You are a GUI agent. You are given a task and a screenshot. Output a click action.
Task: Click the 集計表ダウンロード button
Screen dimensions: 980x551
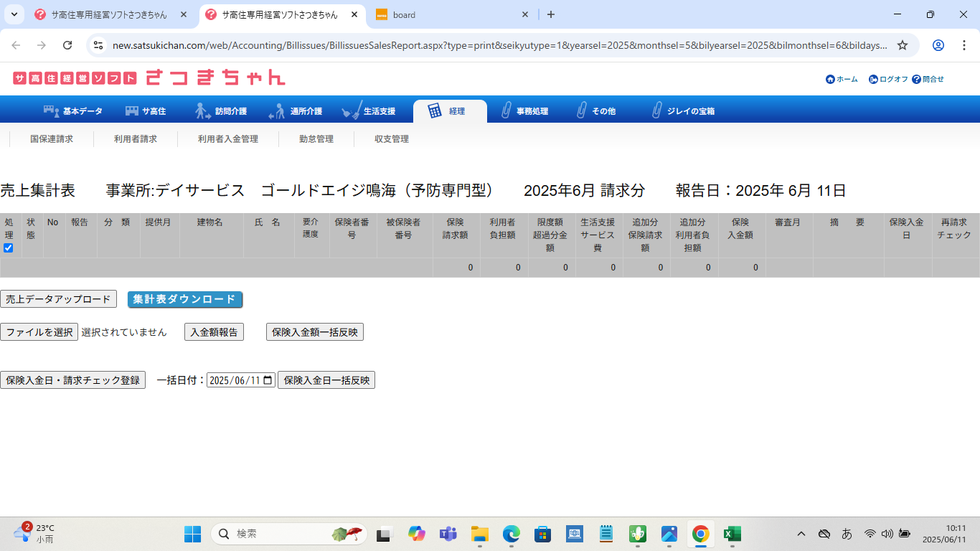[x=185, y=299]
